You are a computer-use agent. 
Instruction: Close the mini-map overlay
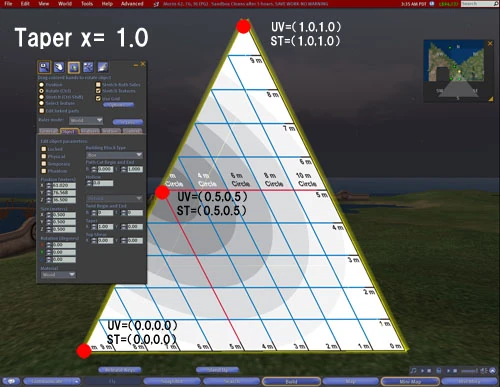coord(490,43)
